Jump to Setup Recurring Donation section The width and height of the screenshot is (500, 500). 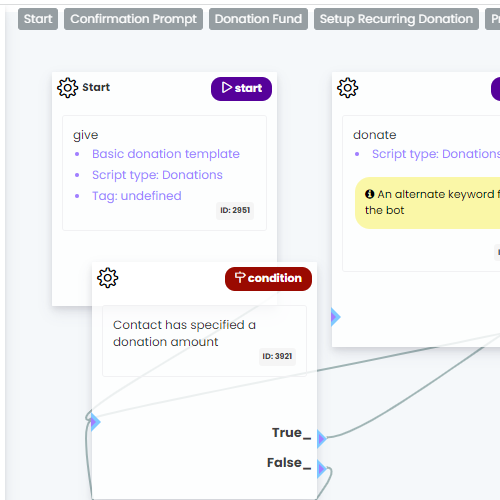click(x=396, y=19)
